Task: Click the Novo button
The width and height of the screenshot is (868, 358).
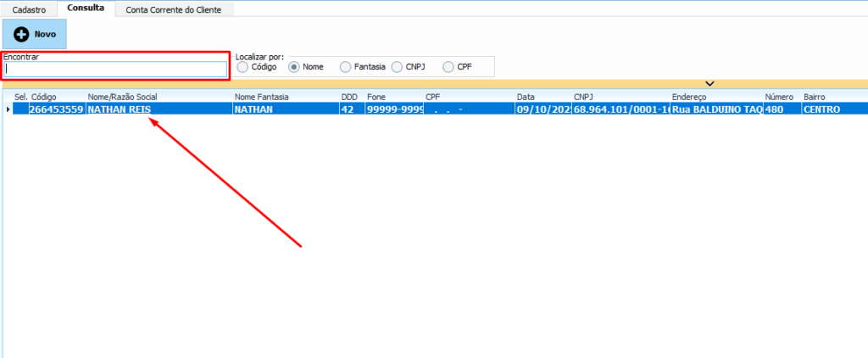Action: pos(35,35)
